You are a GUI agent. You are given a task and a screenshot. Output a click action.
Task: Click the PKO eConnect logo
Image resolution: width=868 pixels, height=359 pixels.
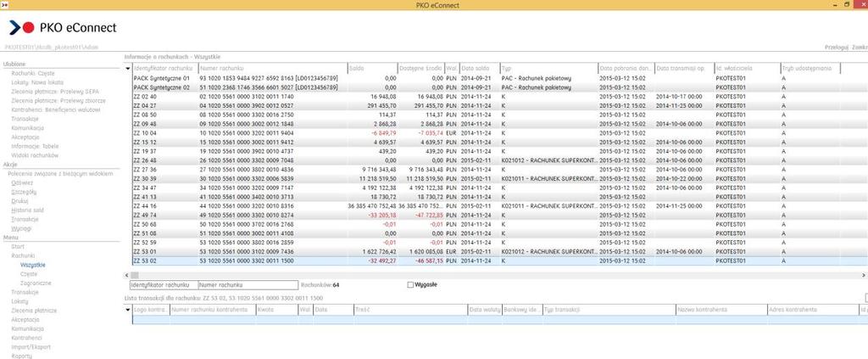63,27
